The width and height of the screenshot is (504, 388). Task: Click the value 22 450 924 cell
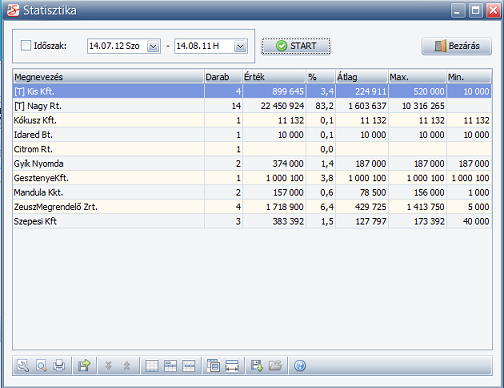[274, 106]
